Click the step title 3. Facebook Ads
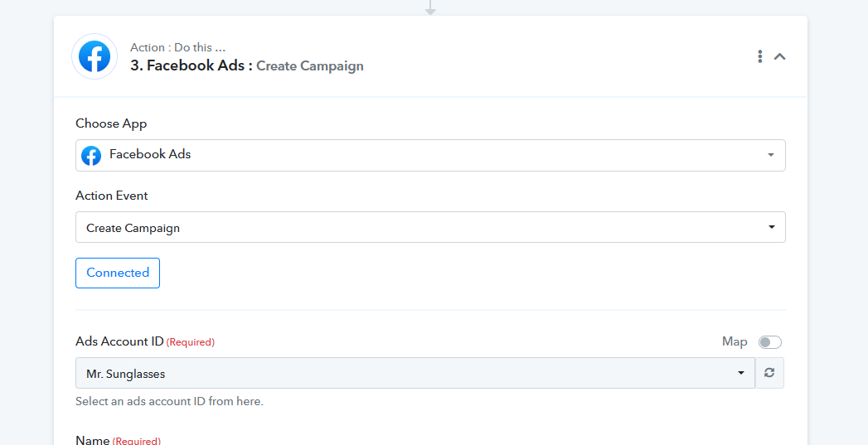Screen dimensions: 868x445 pyautogui.click(x=192, y=65)
